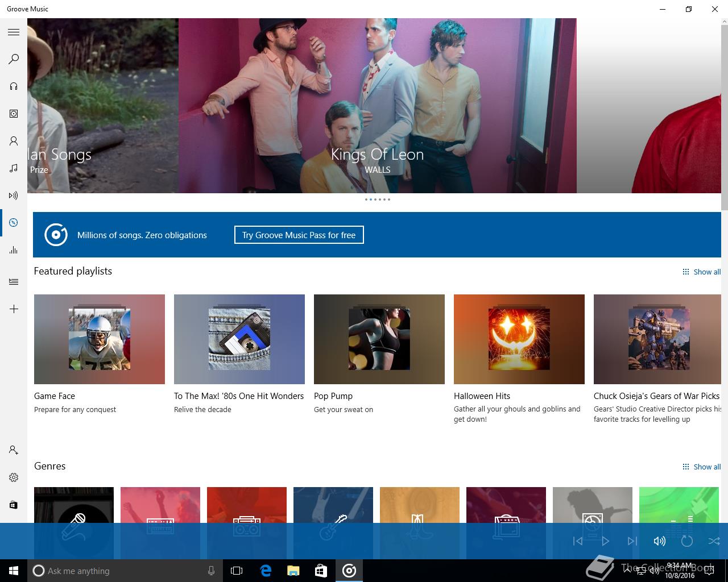Open File Explorer from the taskbar
Image resolution: width=728 pixels, height=582 pixels.
[293, 571]
